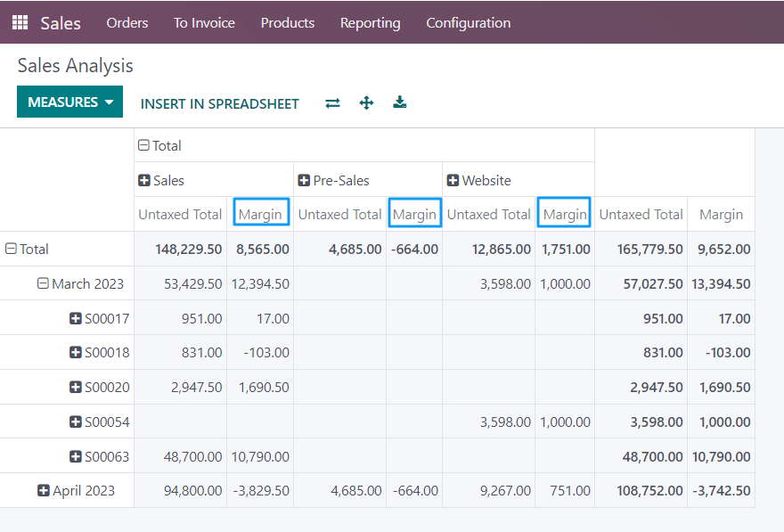Click the flip axis arrows icon
The height and width of the screenshot is (532, 784).
tap(332, 103)
